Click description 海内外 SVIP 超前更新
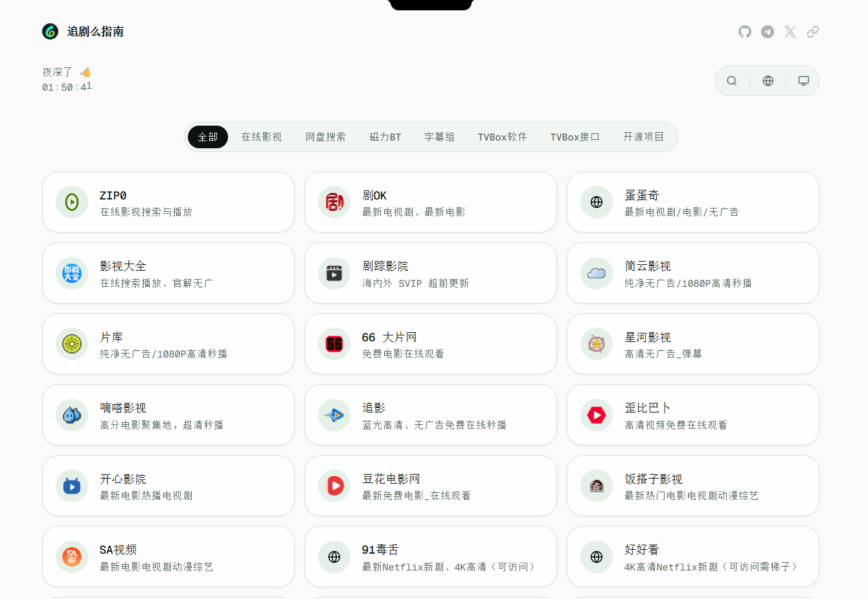This screenshot has width=868, height=599. [416, 284]
